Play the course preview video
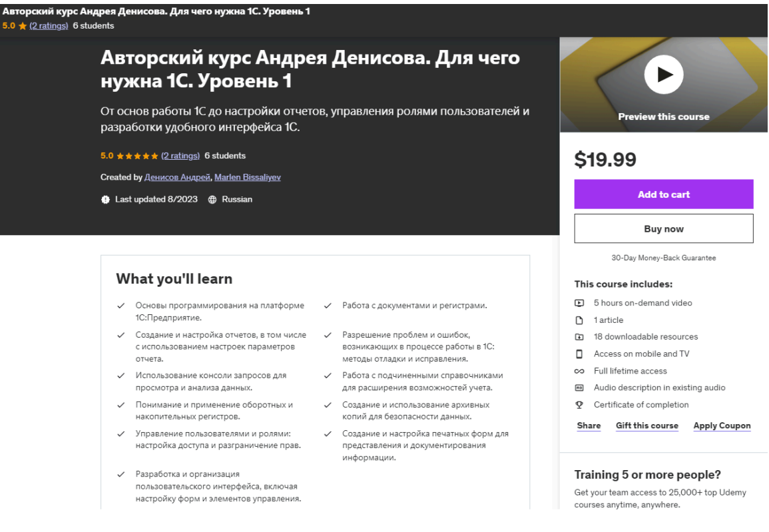 tap(663, 75)
